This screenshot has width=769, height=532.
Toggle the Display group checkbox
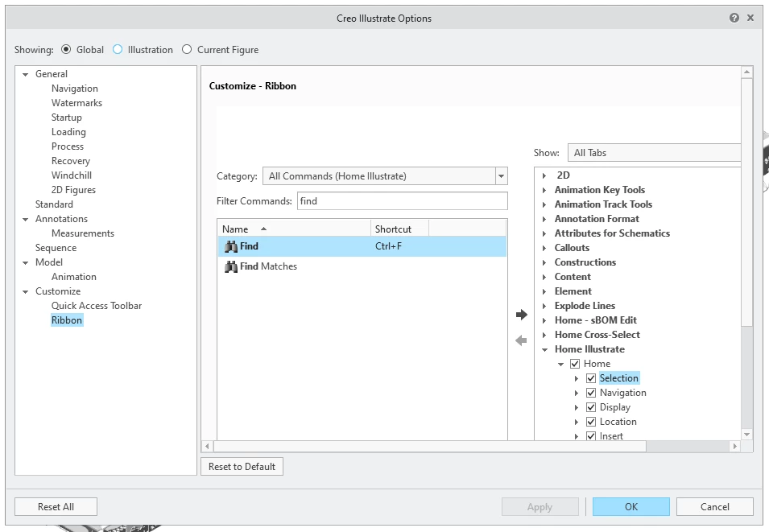click(x=591, y=407)
